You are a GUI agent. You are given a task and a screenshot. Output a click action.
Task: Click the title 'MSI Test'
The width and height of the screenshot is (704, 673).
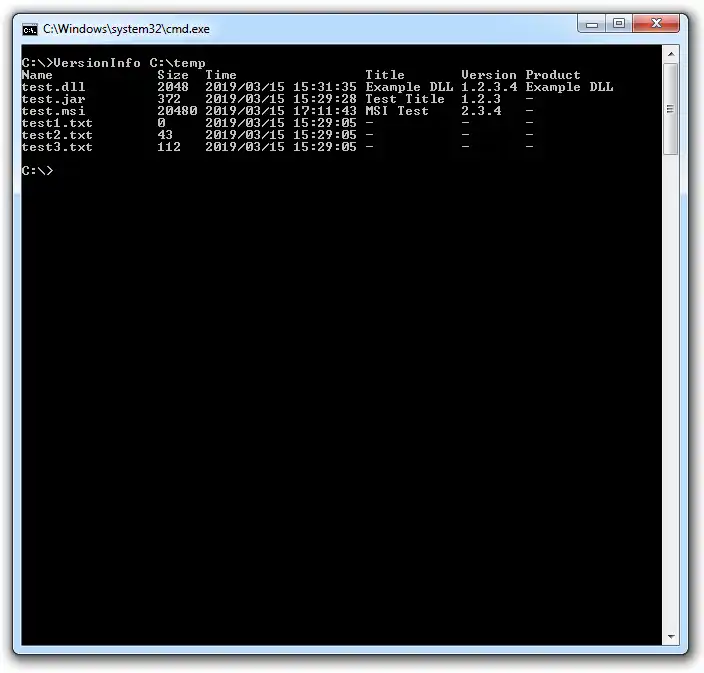(x=397, y=111)
